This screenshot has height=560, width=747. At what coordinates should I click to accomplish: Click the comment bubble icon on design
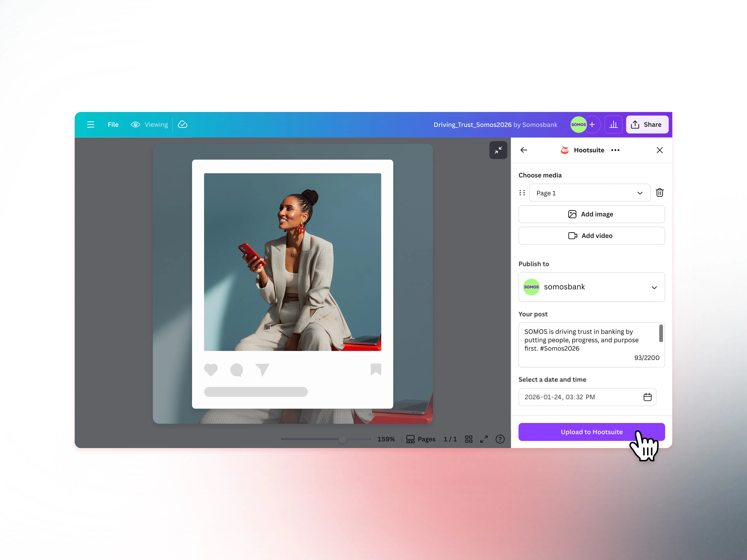tap(237, 370)
